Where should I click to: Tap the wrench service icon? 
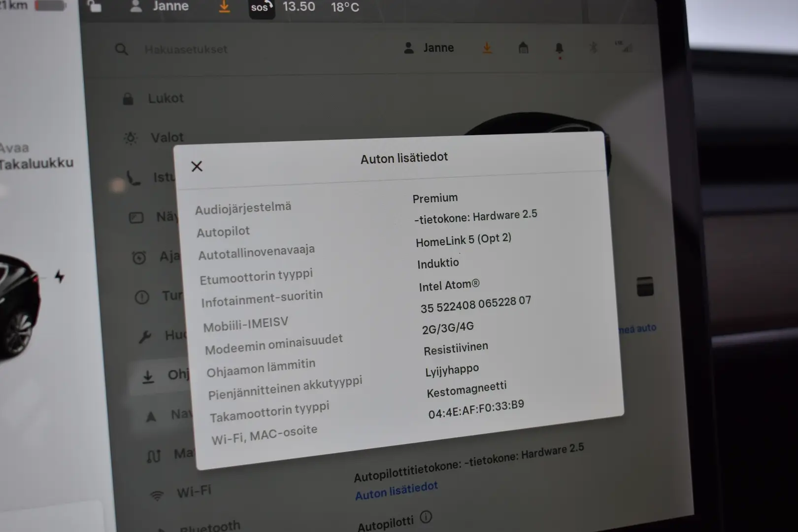145,337
